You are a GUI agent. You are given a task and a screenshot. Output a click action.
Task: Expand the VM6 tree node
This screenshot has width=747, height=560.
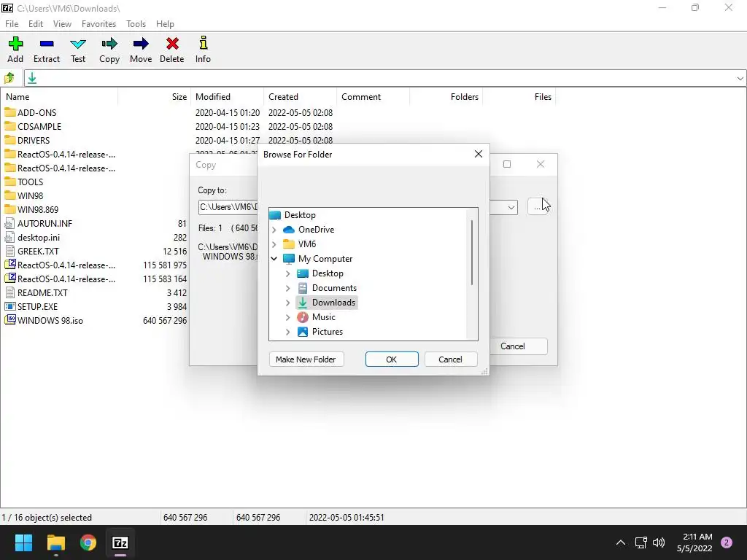pyautogui.click(x=274, y=244)
